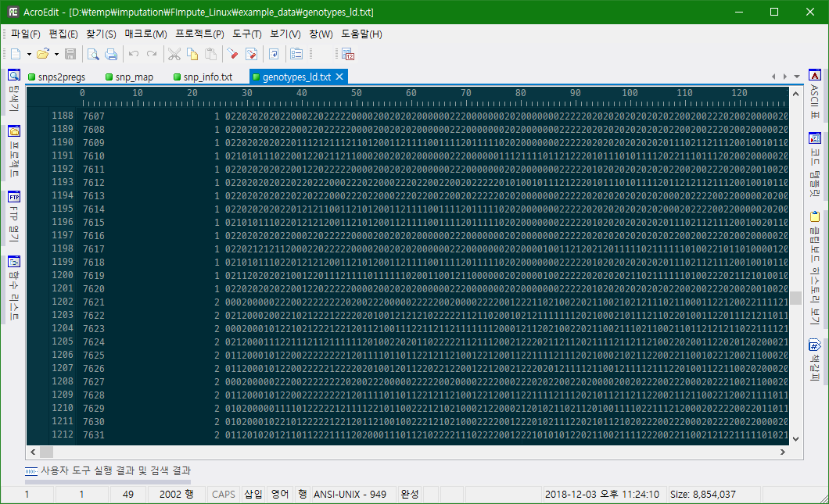The width and height of the screenshot is (829, 504).
Task: Open the 프로젝트 project sidebar panel
Action: 14,152
